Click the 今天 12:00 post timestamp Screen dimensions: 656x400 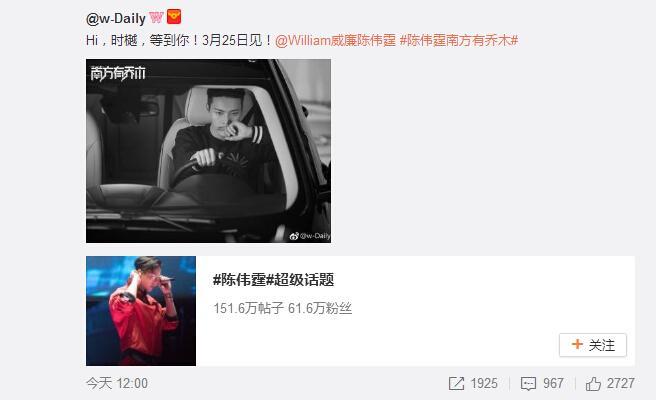(117, 383)
